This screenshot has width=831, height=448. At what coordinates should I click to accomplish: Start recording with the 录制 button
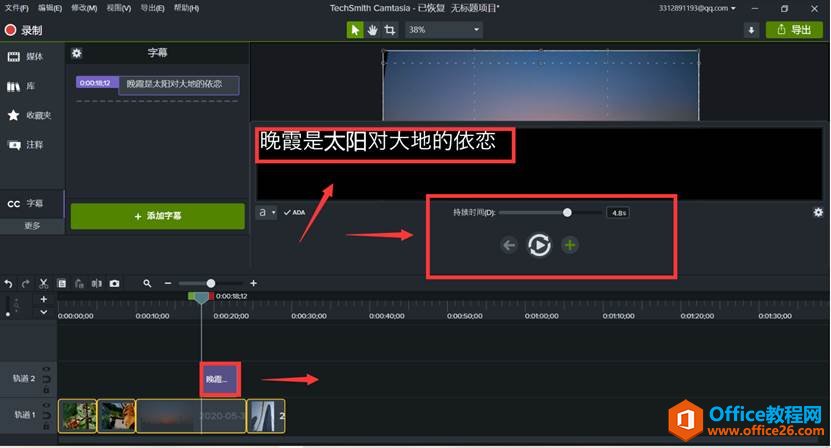click(23, 30)
